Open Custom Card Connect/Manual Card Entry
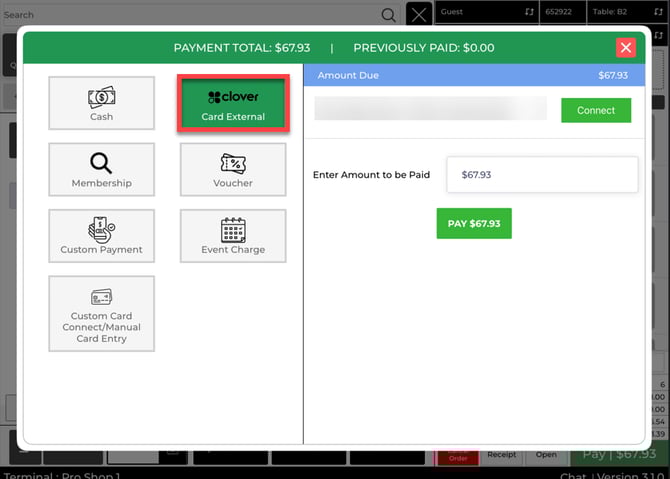This screenshot has height=479, width=670. 101,313
